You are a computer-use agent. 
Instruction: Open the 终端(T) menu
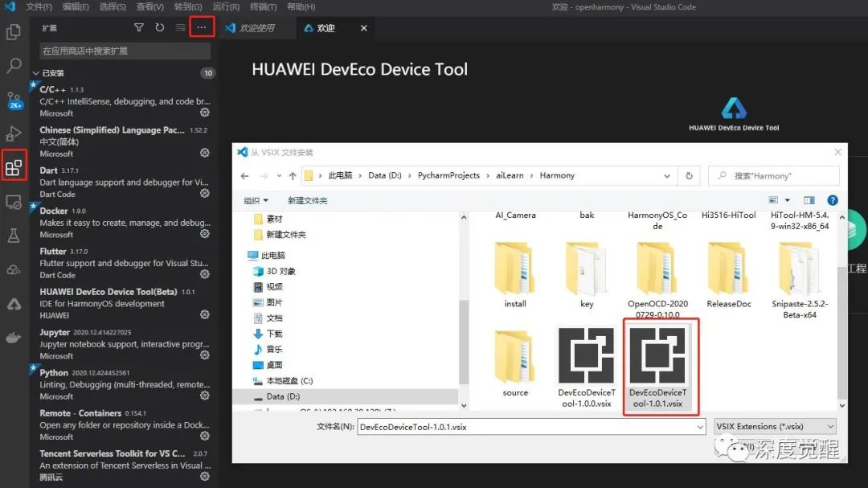(263, 6)
